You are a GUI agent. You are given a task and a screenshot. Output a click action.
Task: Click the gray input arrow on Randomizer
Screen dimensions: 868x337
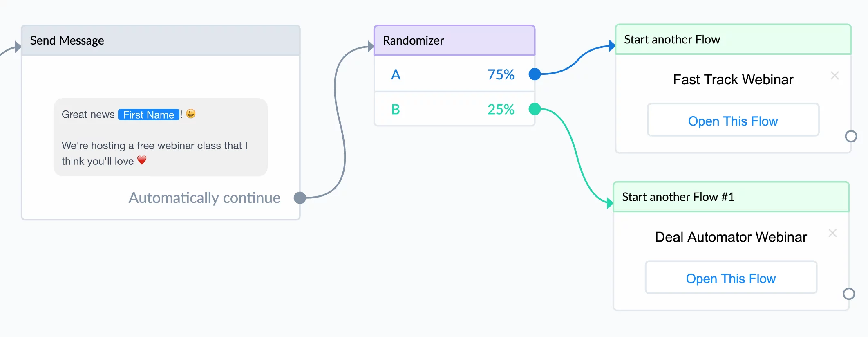pyautogui.click(x=371, y=47)
